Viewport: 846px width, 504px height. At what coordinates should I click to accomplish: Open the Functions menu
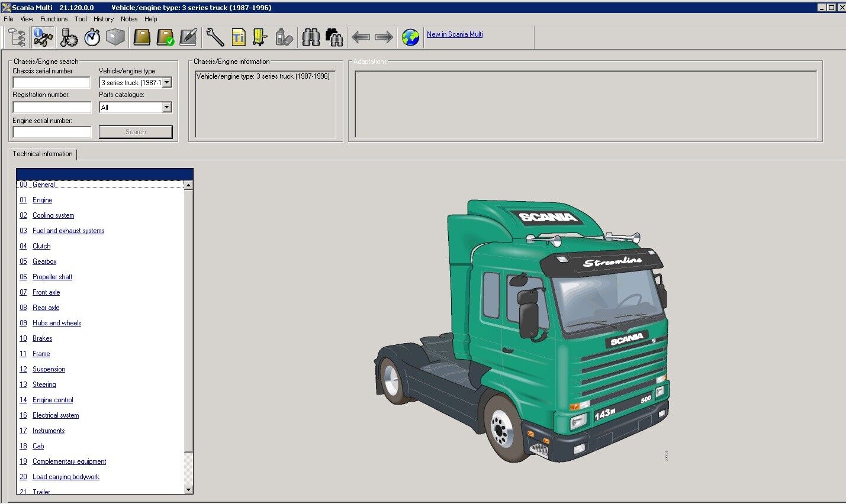click(x=54, y=19)
